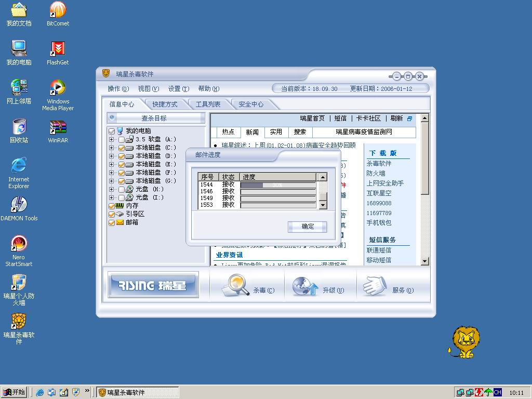Click the 杀毒 magnifier scan icon
Viewport: 532px width, 399px height.
coord(235,286)
